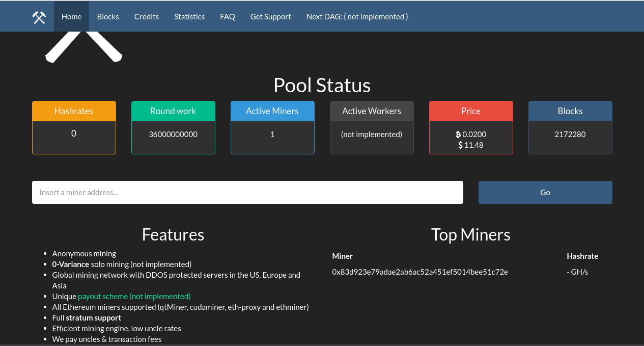The width and height of the screenshot is (644, 346).
Task: Click the large pickaxe logo graphic
Action: 84,47
